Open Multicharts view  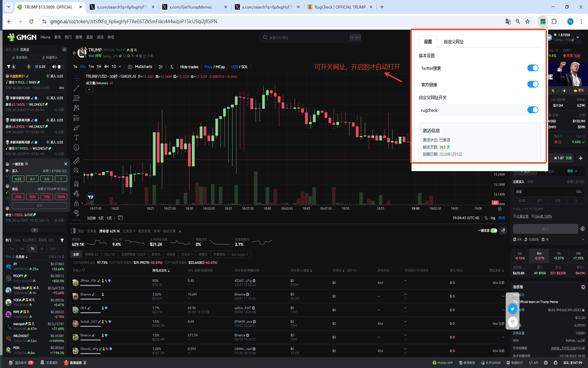(141, 67)
